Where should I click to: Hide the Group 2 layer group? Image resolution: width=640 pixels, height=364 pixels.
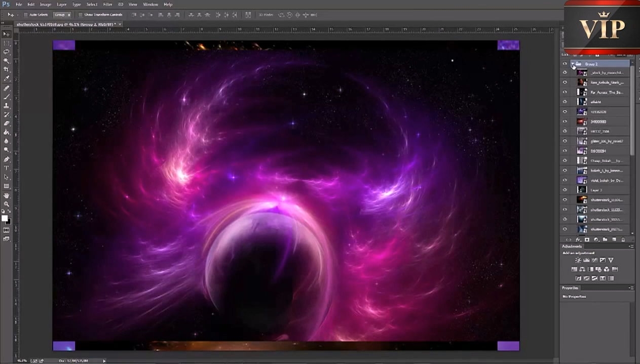(564, 64)
